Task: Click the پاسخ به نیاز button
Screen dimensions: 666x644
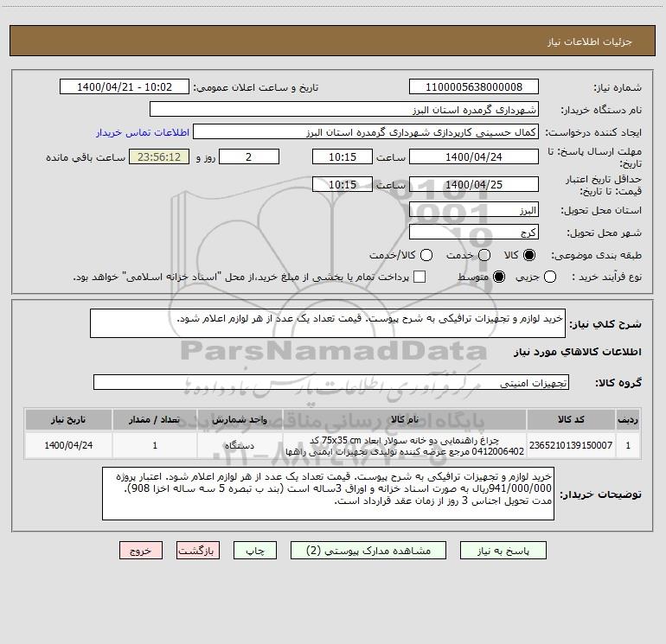Action: (503, 551)
